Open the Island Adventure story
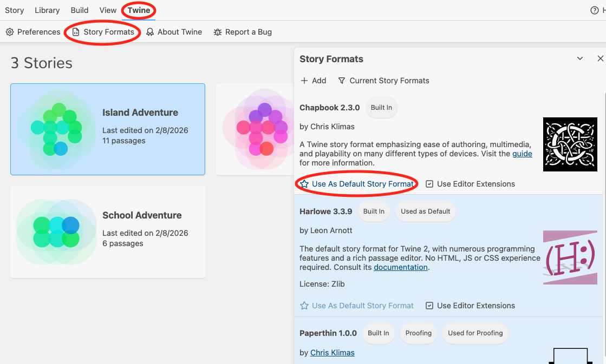The width and height of the screenshot is (606, 364). click(108, 129)
